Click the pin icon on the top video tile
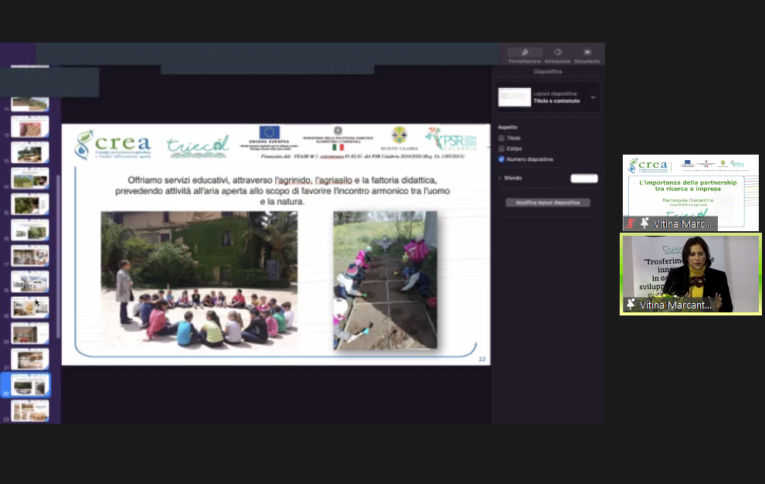Viewport: 765px width, 484px height. pyautogui.click(x=644, y=224)
